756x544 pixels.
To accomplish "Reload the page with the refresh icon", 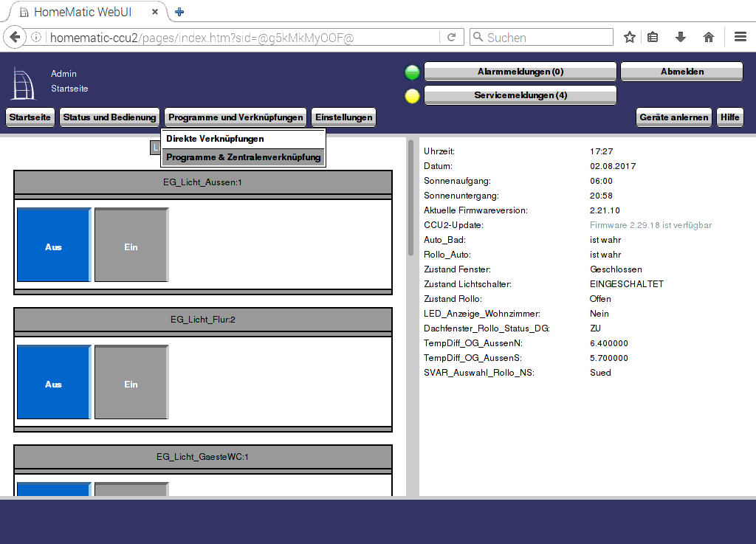I will click(x=452, y=38).
